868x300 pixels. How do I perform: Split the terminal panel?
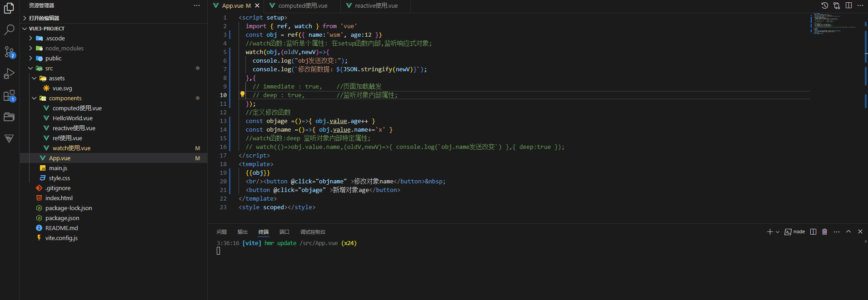click(813, 232)
